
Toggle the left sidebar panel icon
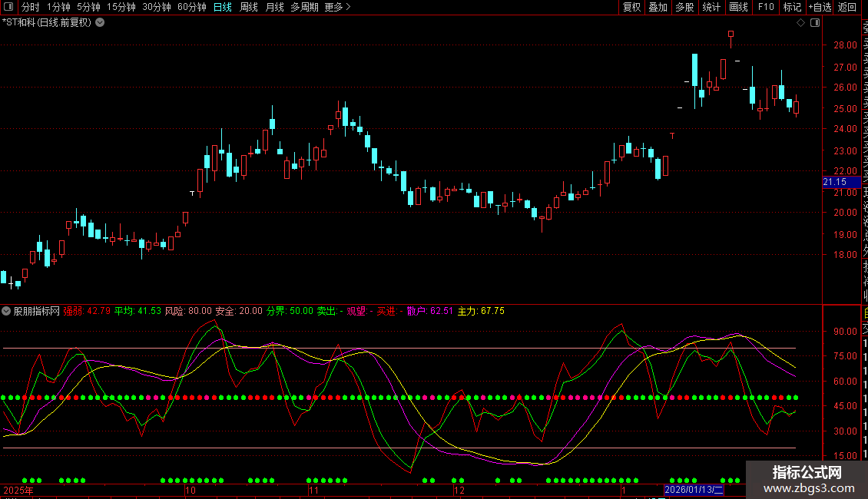[8, 7]
